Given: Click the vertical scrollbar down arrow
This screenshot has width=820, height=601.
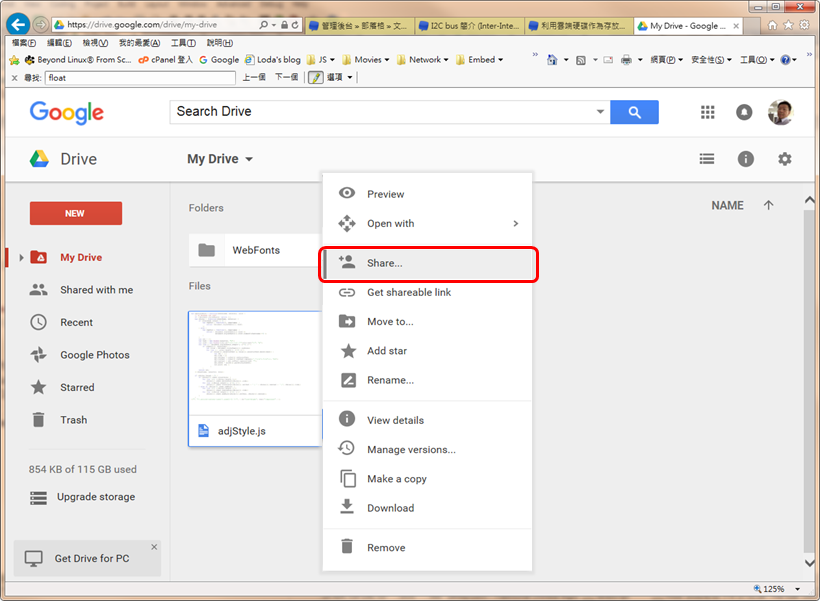Looking at the screenshot, I should click(x=810, y=563).
